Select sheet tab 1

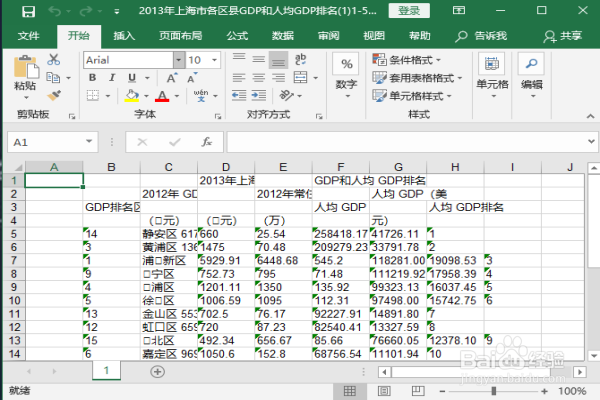[x=106, y=370]
